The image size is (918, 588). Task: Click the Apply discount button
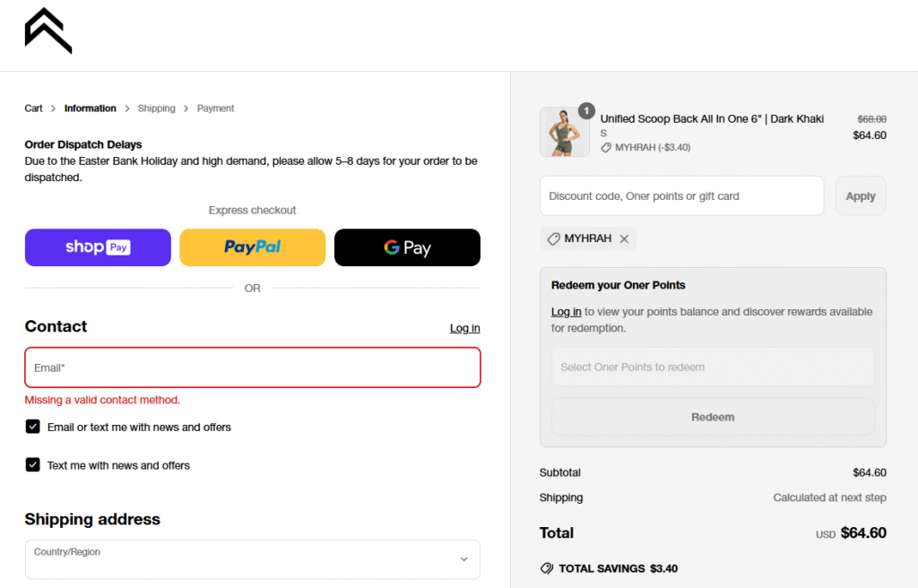click(x=860, y=195)
